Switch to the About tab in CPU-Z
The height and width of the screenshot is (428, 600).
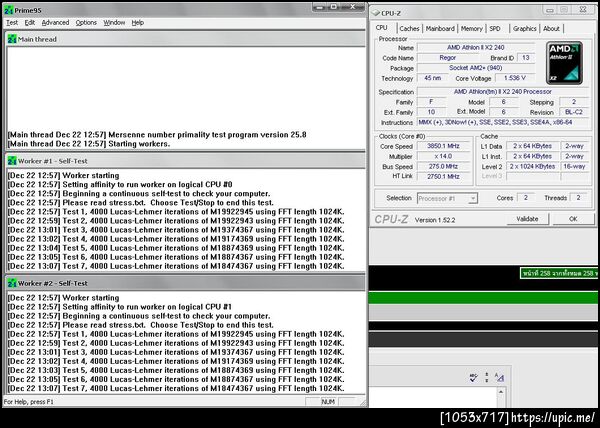(551, 29)
